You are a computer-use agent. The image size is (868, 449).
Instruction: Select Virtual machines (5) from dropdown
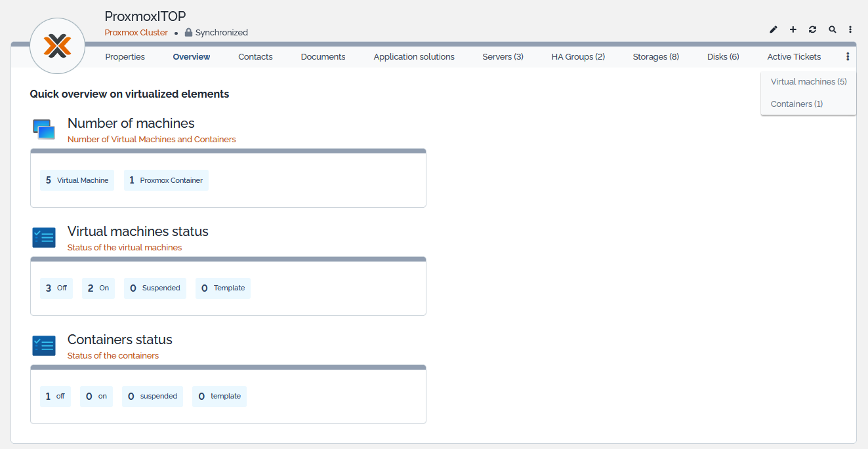click(x=808, y=82)
